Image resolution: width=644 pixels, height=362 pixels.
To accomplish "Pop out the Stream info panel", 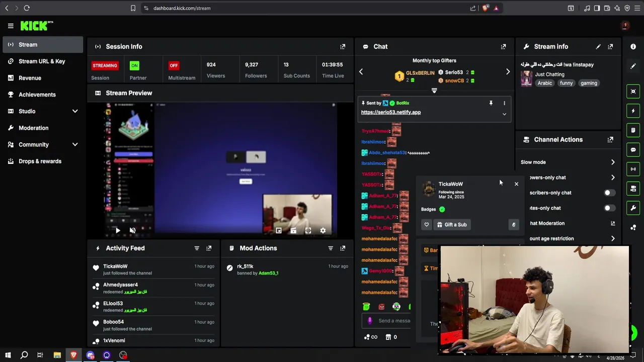I will [x=610, y=47].
